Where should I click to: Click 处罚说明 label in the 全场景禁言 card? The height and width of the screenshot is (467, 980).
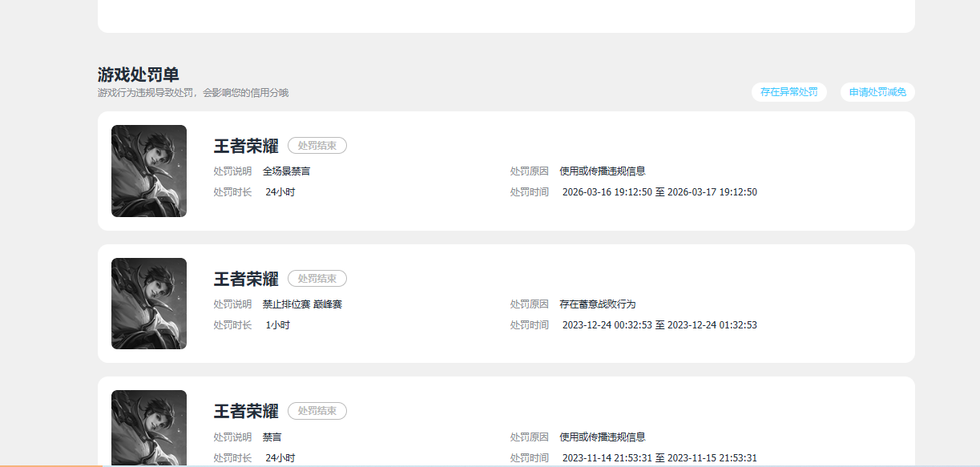pyautogui.click(x=232, y=171)
